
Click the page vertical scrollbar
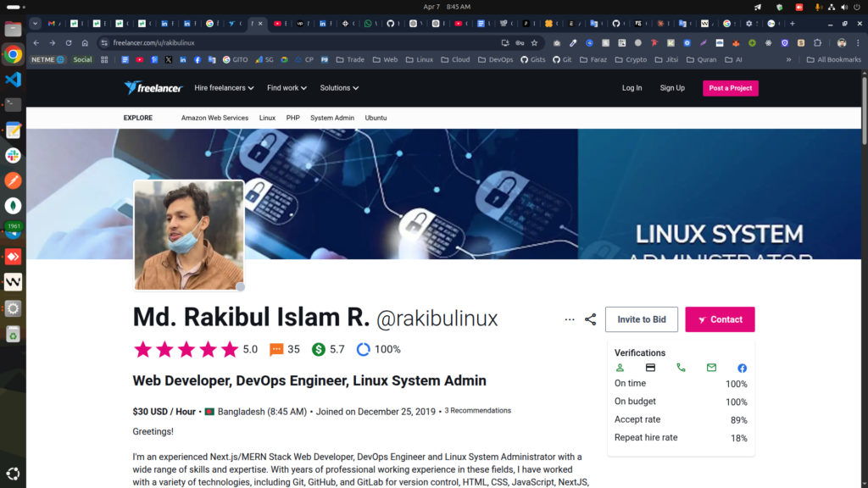click(x=864, y=111)
